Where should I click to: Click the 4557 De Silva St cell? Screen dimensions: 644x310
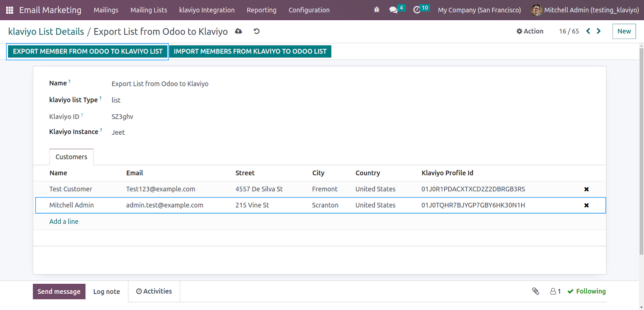point(259,189)
